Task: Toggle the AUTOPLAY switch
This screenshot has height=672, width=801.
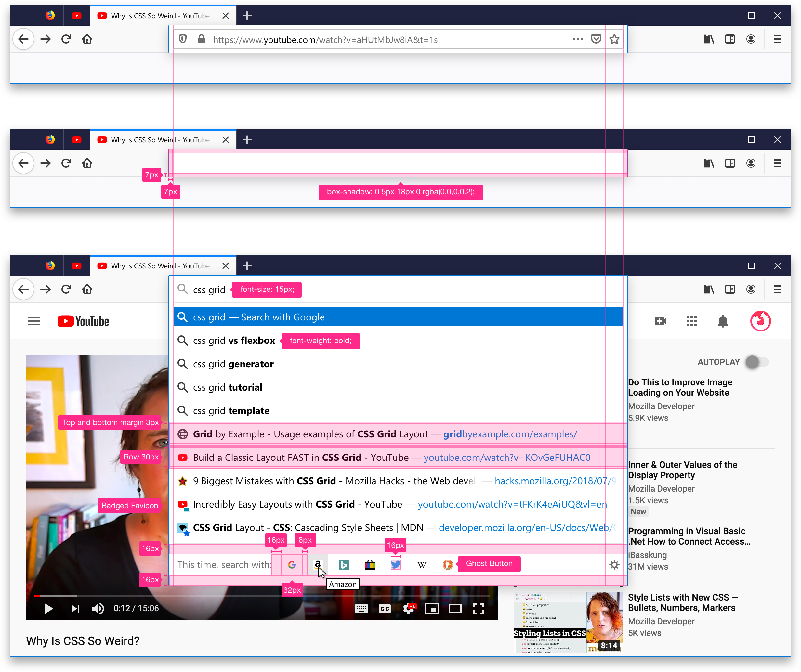Action: point(757,362)
